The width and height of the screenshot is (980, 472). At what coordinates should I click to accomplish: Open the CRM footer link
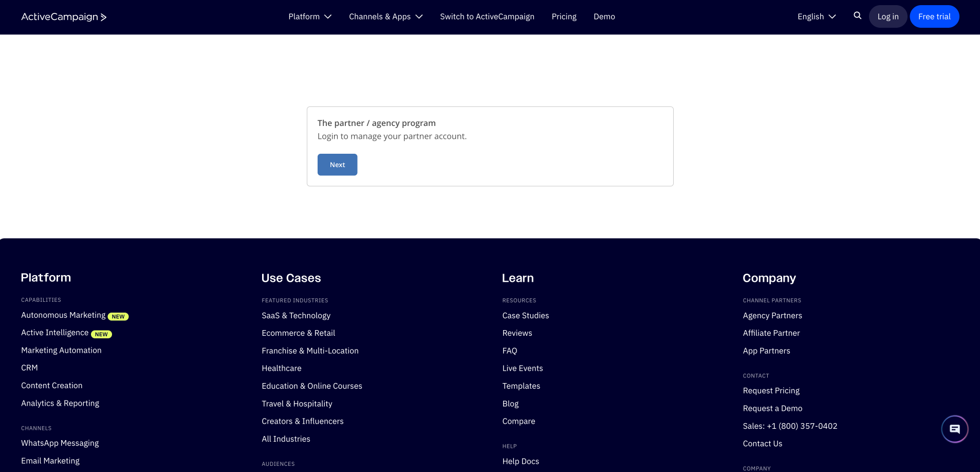coord(29,368)
